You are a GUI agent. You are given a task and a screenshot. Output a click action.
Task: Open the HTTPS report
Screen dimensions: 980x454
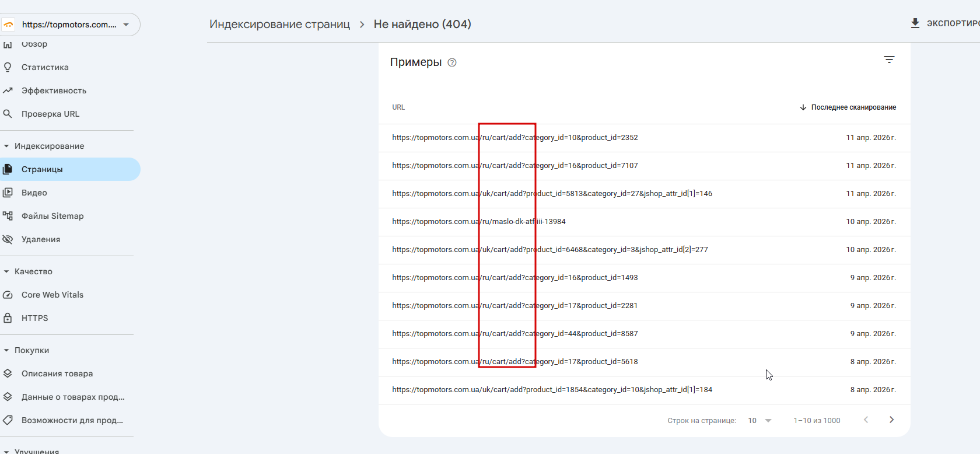35,318
